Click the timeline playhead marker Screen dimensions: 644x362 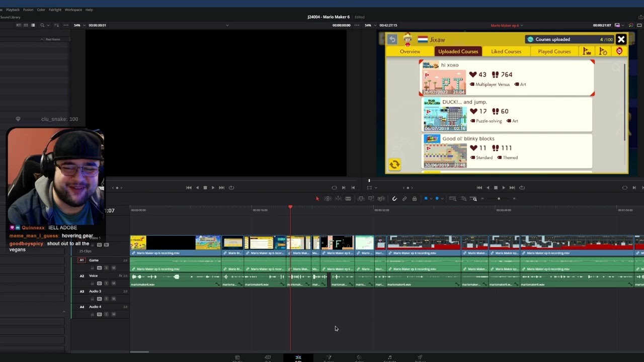tap(290, 207)
